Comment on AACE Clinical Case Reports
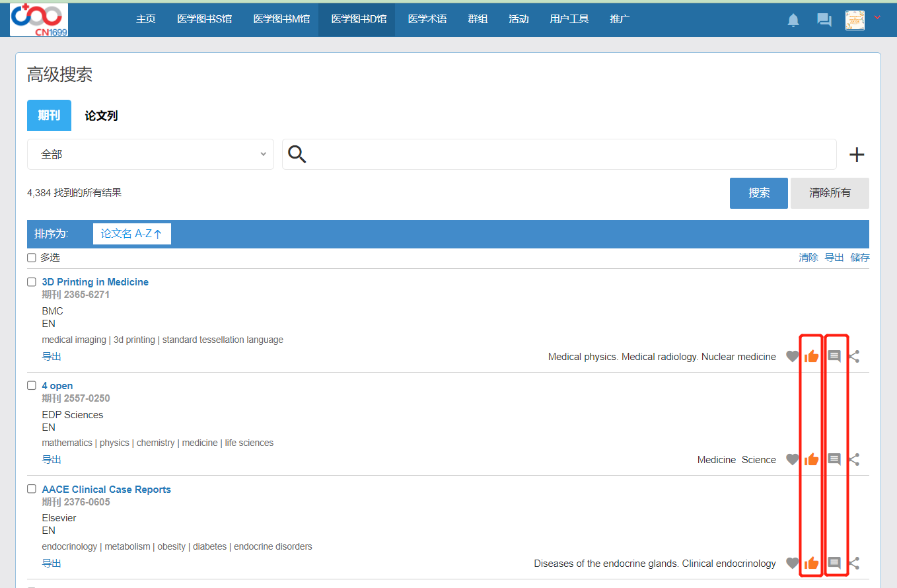Viewport: 897px width, 588px height. tap(834, 564)
